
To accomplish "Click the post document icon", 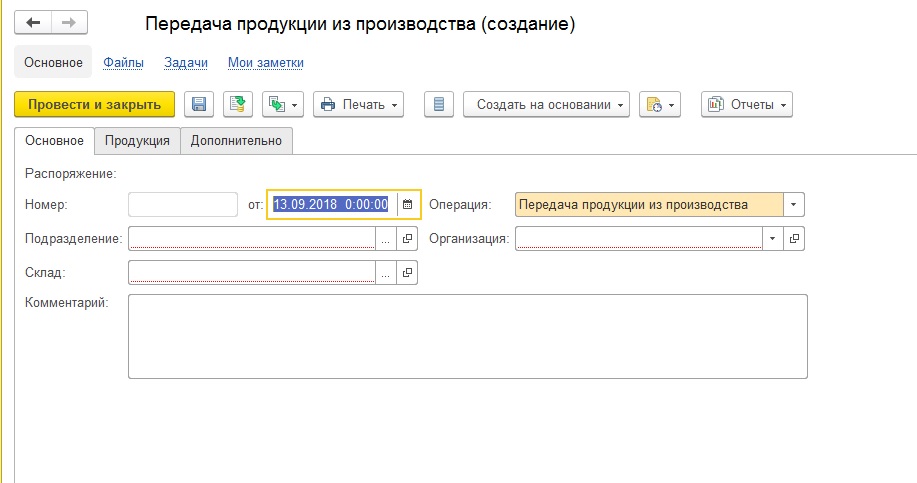I will pyautogui.click(x=237, y=105).
